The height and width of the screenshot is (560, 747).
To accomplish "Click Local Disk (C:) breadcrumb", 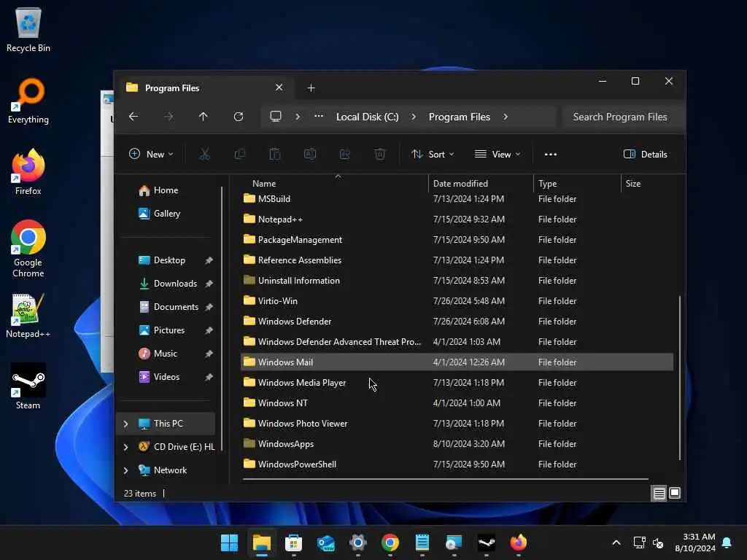I will (368, 117).
